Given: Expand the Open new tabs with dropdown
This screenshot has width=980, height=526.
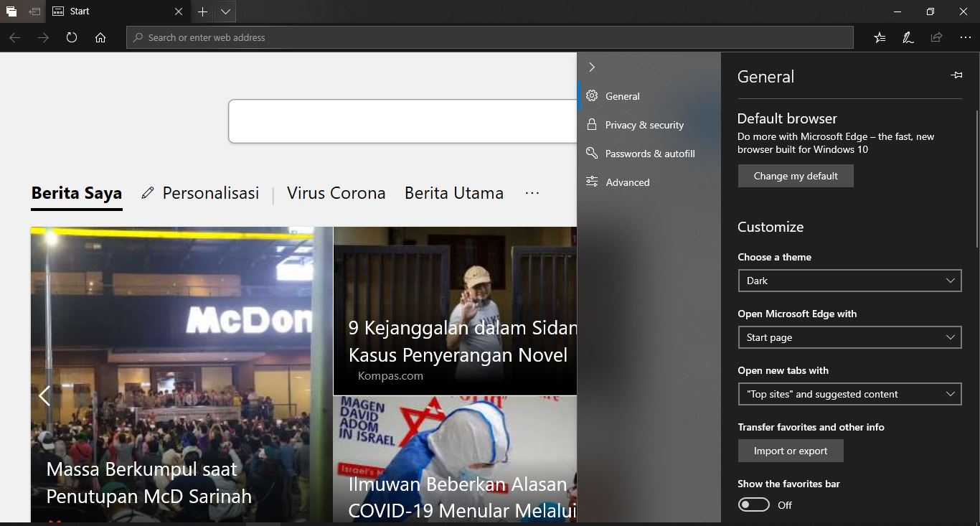Looking at the screenshot, I should [849, 394].
